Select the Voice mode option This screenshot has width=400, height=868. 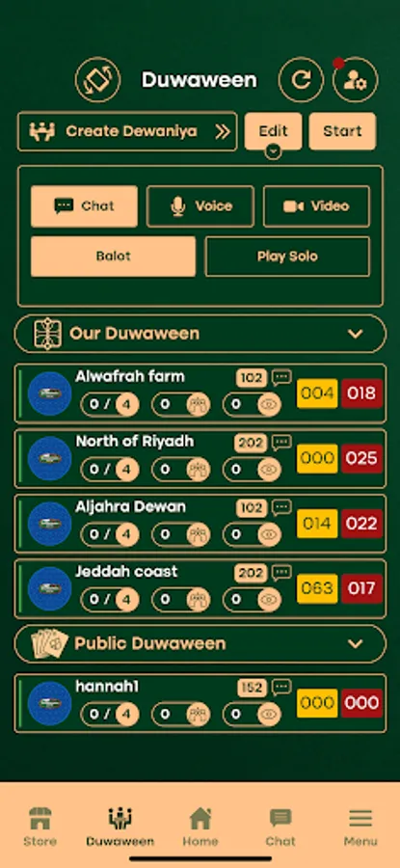[200, 206]
